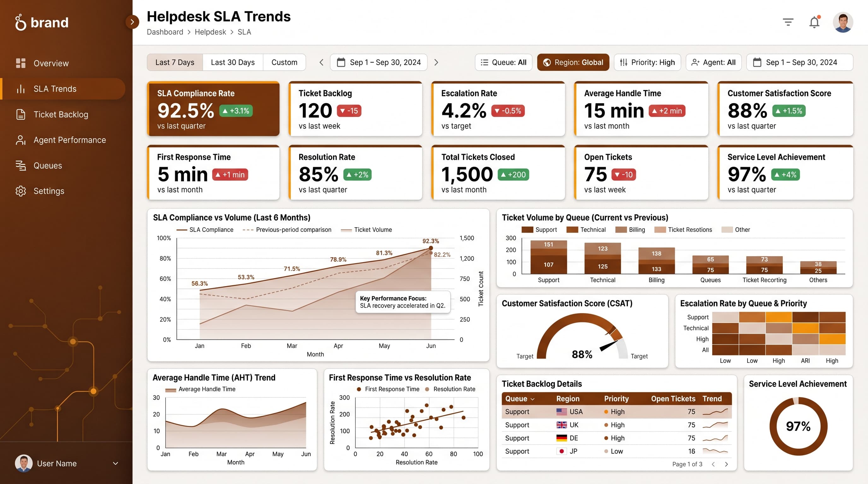This screenshot has height=484, width=868.
Task: Go to previous backlog table page
Action: click(713, 464)
